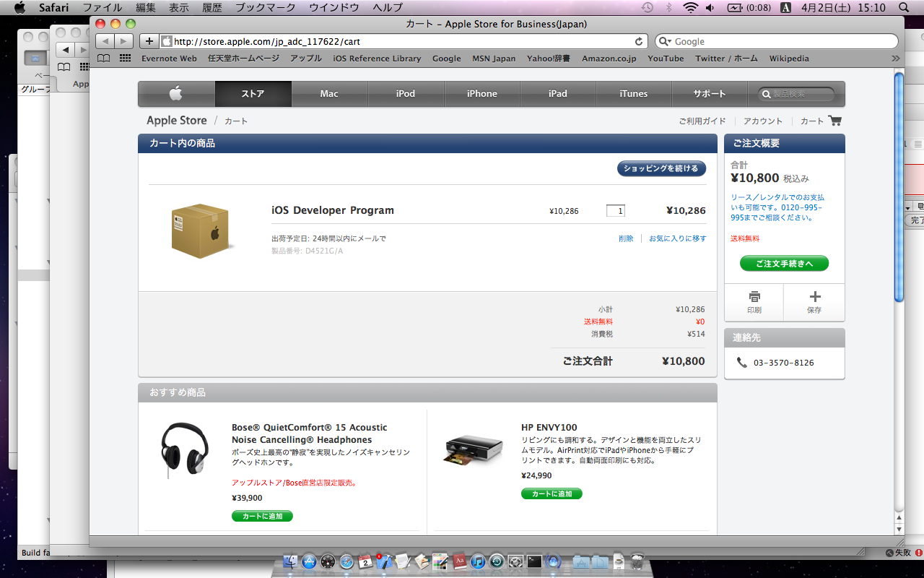Open the YouTube bookmark
924x578 pixels.
(x=666, y=59)
